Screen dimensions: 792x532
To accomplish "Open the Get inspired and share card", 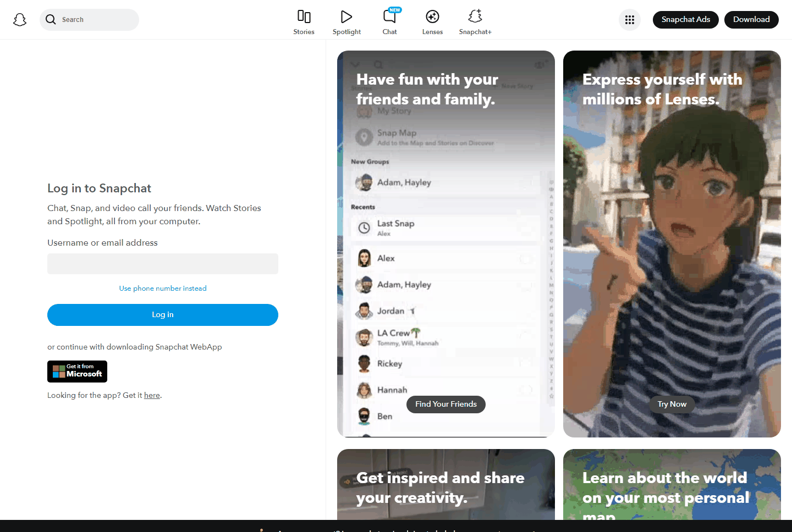I will (x=446, y=485).
